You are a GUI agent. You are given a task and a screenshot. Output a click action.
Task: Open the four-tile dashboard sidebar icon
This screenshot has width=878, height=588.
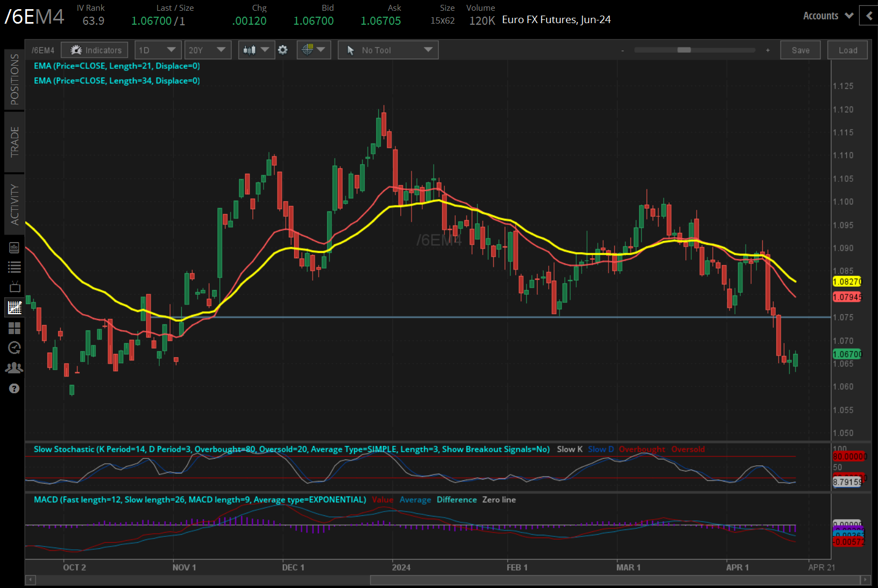click(x=15, y=328)
